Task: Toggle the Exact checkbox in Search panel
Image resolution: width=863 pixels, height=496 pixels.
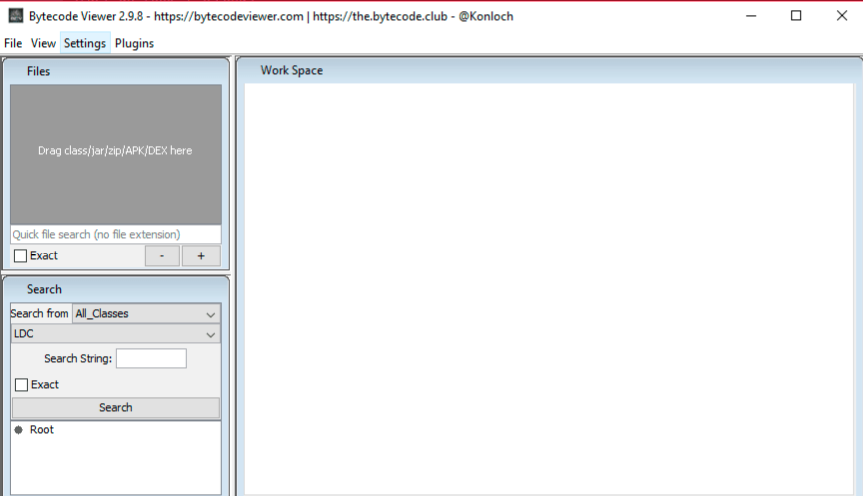Action: [x=21, y=385]
